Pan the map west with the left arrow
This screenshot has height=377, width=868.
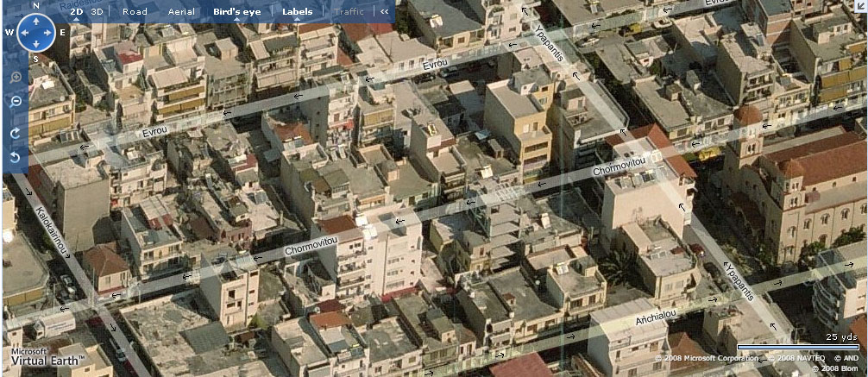pos(22,34)
